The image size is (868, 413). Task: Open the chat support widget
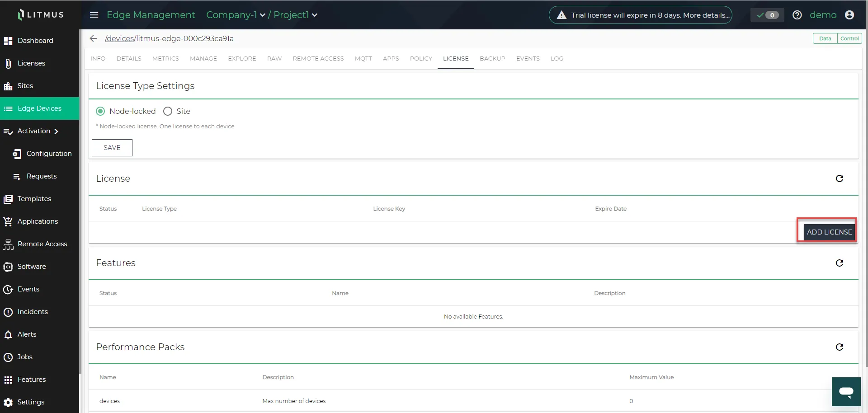click(x=846, y=392)
